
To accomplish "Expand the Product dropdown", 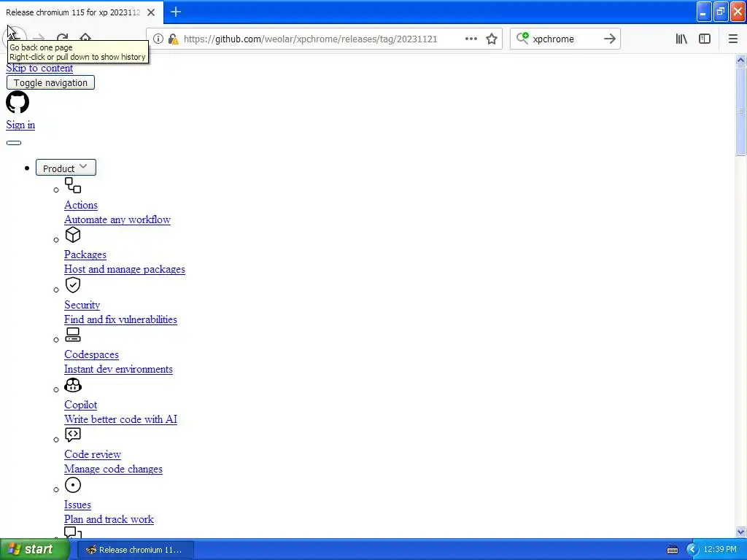I will (66, 168).
